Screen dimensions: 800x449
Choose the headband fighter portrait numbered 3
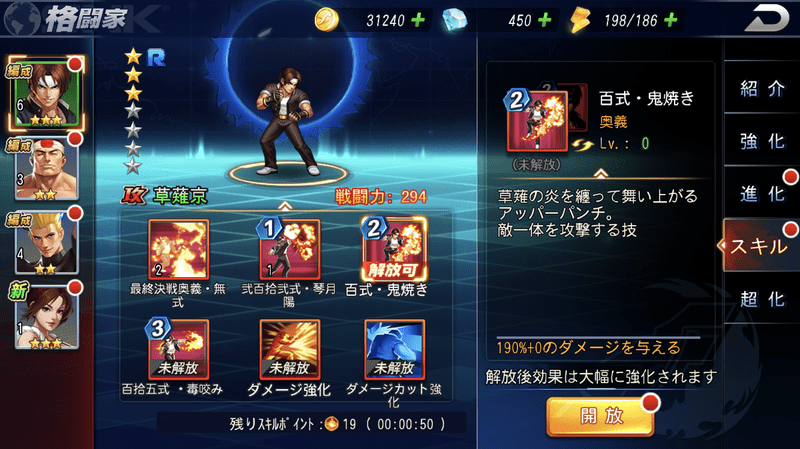pos(46,169)
